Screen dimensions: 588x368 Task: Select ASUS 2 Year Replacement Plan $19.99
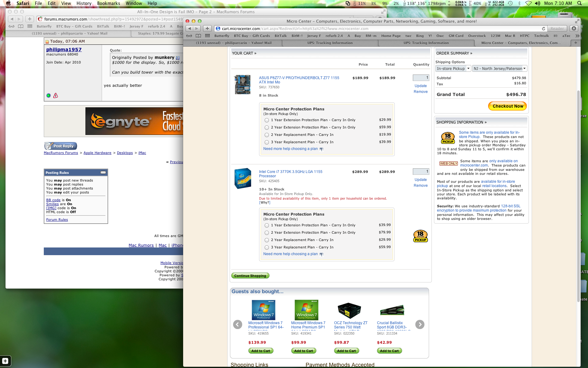click(x=267, y=135)
